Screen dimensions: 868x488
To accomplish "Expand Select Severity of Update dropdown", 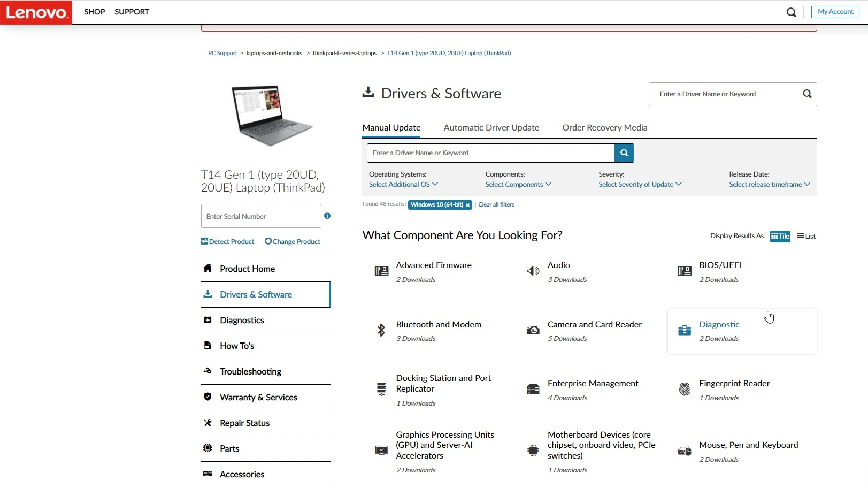I will click(640, 185).
